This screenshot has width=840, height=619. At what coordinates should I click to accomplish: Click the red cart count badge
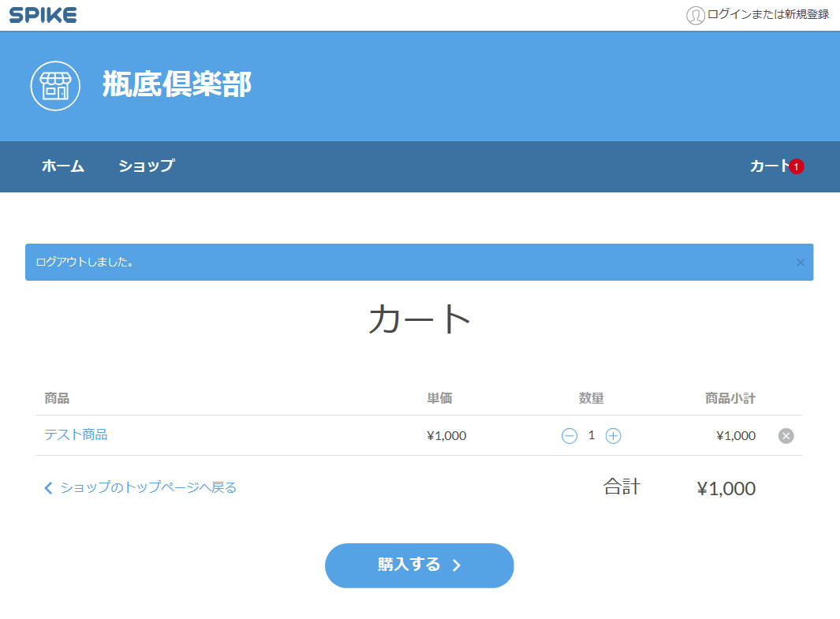(796, 166)
